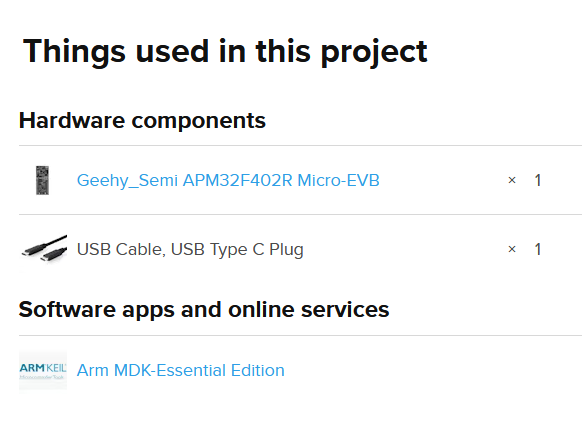Open the Geehy_Semi APM32F402R Micro-EVB link

click(x=228, y=181)
